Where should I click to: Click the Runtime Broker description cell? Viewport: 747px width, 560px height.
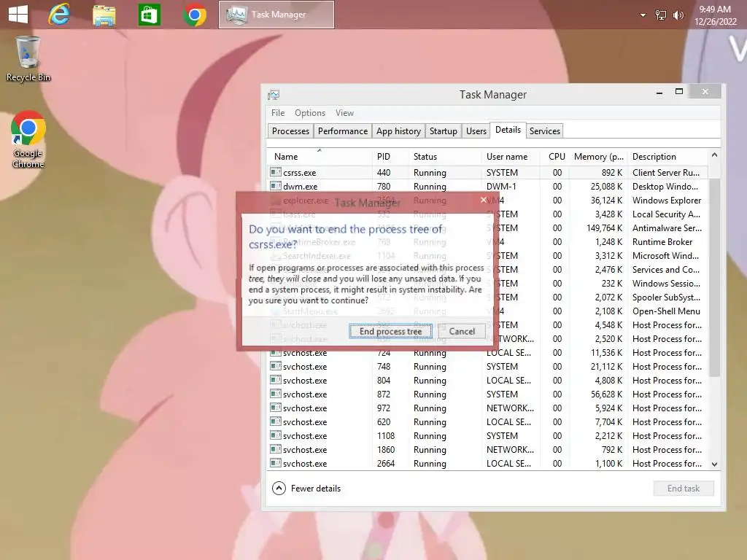click(x=662, y=242)
